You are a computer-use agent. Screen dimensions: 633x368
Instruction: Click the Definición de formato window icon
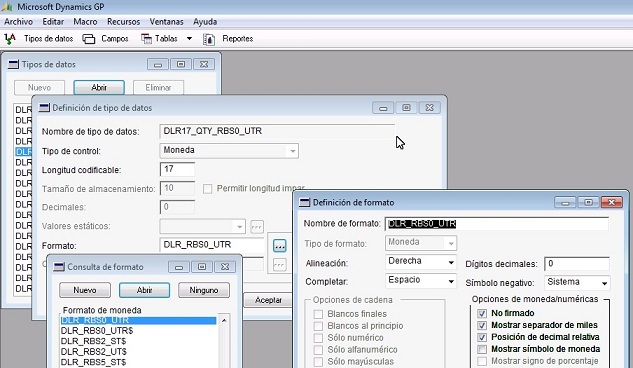(304, 203)
